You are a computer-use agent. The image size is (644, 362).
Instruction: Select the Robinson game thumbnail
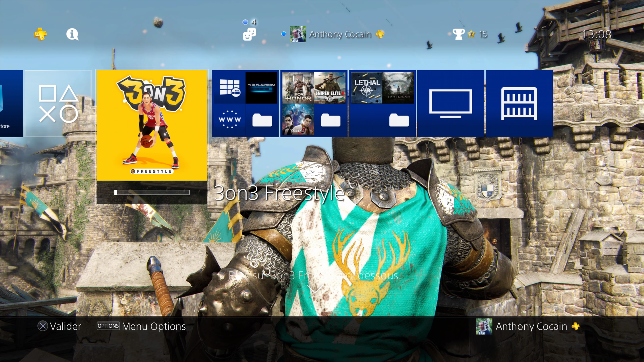pos(398,88)
